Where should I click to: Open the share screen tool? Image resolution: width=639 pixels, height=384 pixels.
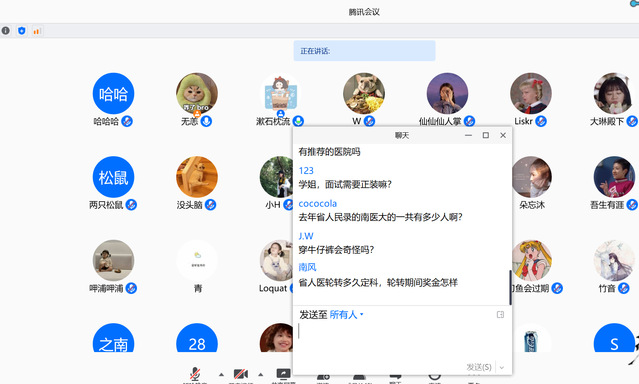(283, 374)
